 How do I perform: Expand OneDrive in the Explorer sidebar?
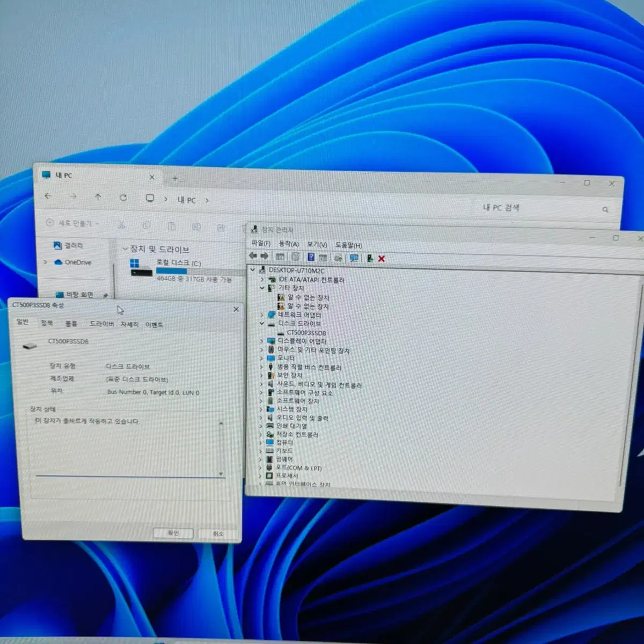click(x=45, y=262)
